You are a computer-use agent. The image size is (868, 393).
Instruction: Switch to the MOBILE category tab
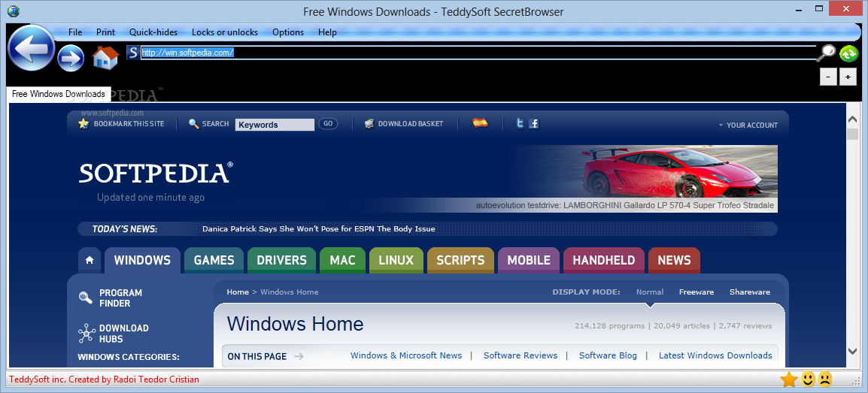click(x=529, y=260)
